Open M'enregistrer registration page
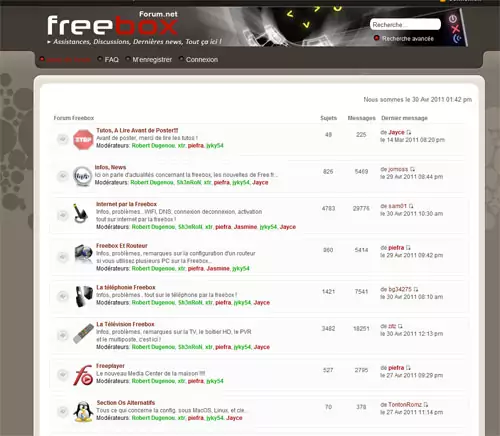The image size is (500, 436). pyautogui.click(x=152, y=60)
